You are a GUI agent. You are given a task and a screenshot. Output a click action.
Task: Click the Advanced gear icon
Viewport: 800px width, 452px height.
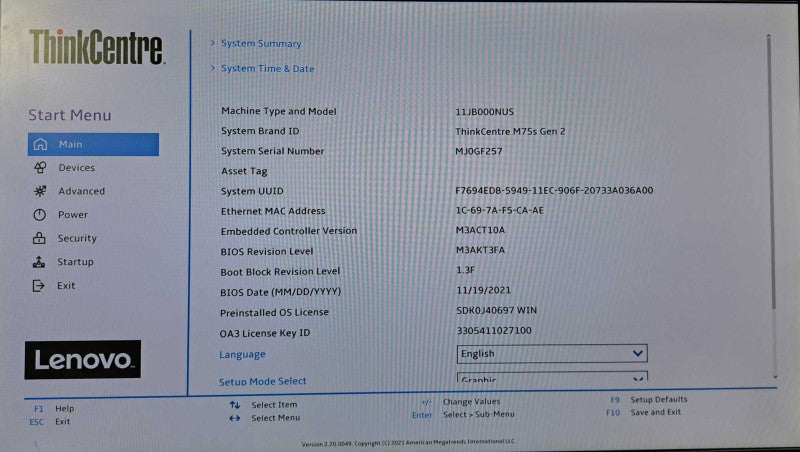(x=40, y=191)
